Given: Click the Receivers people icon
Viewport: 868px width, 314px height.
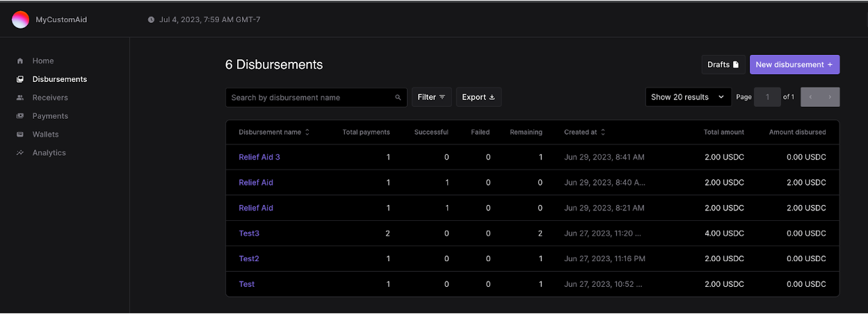Looking at the screenshot, I should coord(20,98).
